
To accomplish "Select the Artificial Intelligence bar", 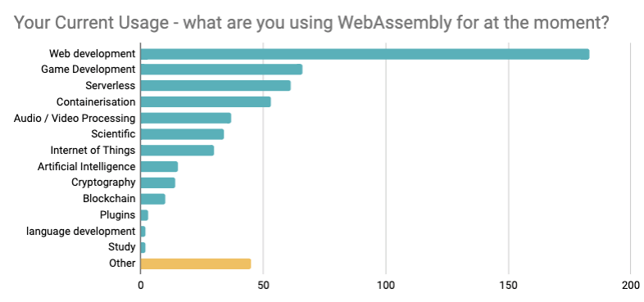I will (x=159, y=167).
